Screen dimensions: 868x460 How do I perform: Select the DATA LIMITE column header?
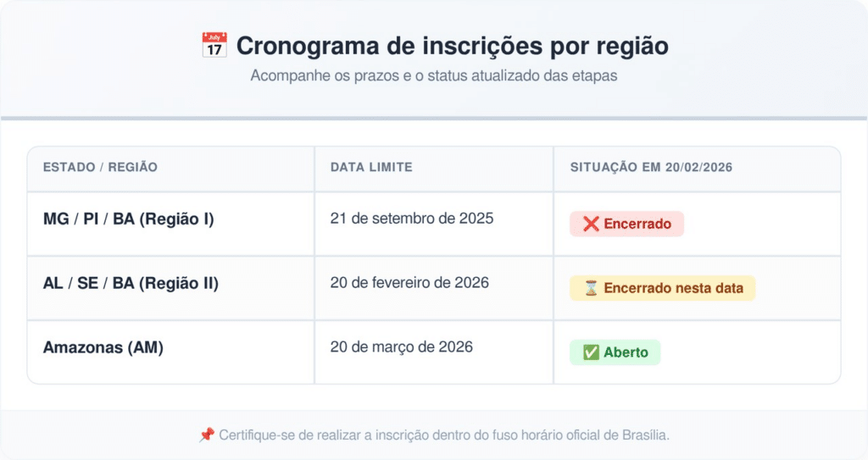371,168
